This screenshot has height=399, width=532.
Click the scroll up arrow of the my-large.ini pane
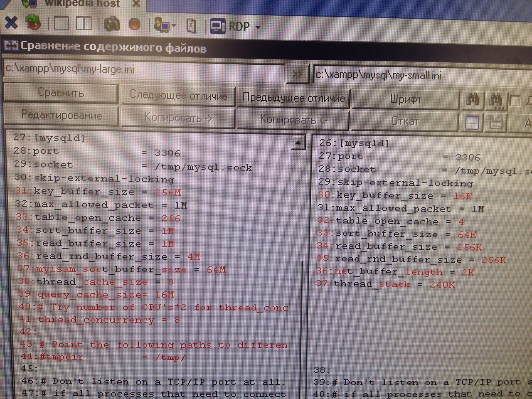(x=298, y=144)
